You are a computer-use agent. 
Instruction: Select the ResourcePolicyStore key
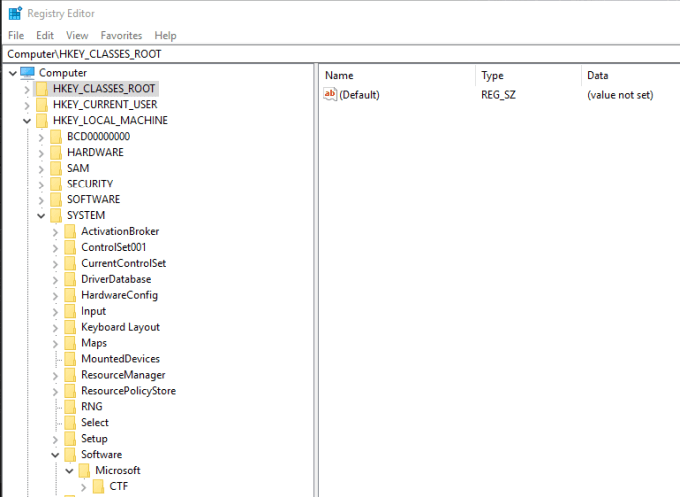(x=128, y=391)
